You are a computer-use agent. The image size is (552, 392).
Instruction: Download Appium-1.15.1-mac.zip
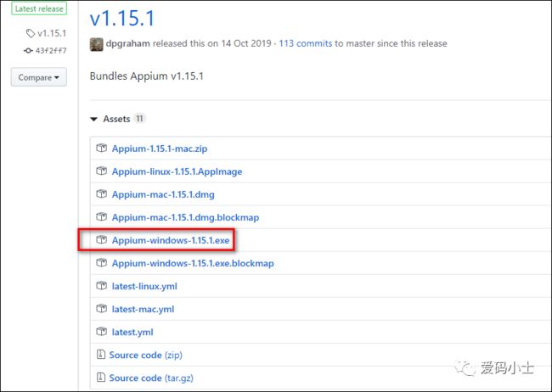tap(160, 148)
